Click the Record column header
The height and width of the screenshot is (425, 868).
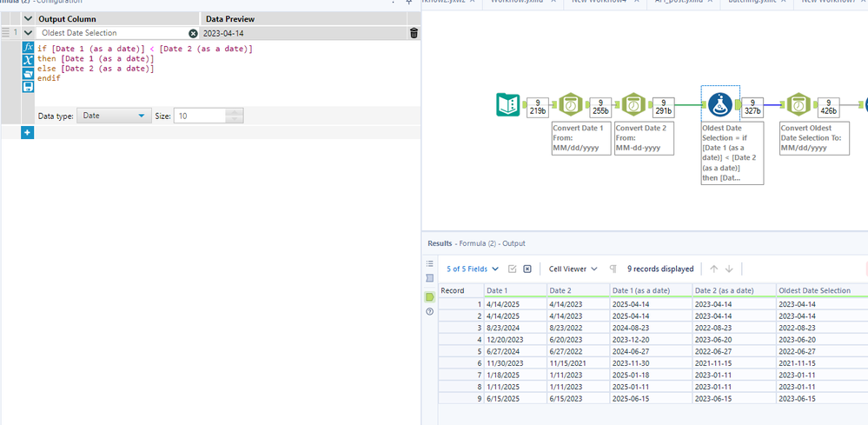[x=461, y=290]
